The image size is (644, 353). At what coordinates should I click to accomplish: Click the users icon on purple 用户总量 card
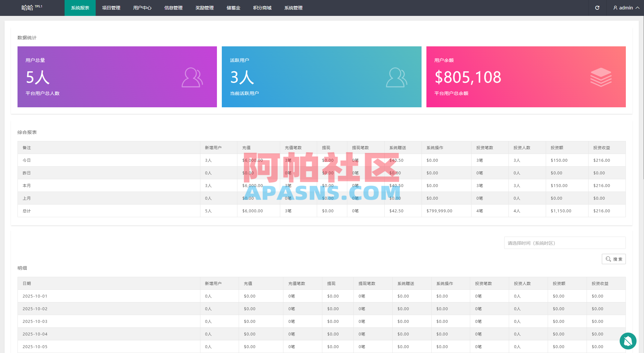(192, 77)
